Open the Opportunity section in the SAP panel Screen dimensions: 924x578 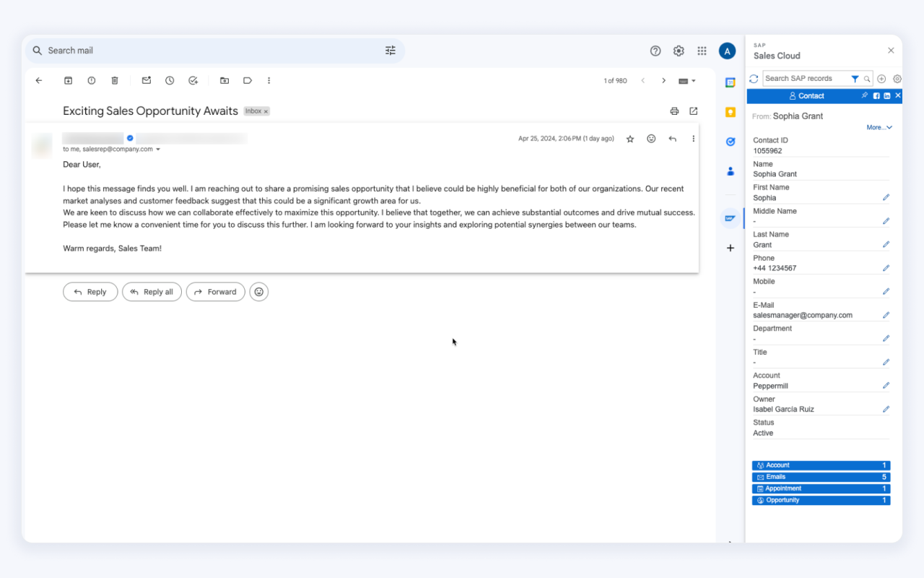pyautogui.click(x=821, y=500)
